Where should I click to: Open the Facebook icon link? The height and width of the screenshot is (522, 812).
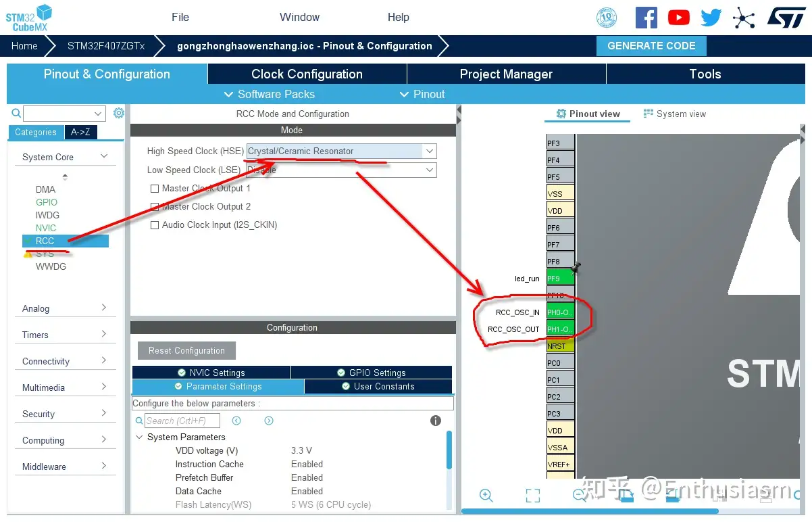click(x=646, y=18)
